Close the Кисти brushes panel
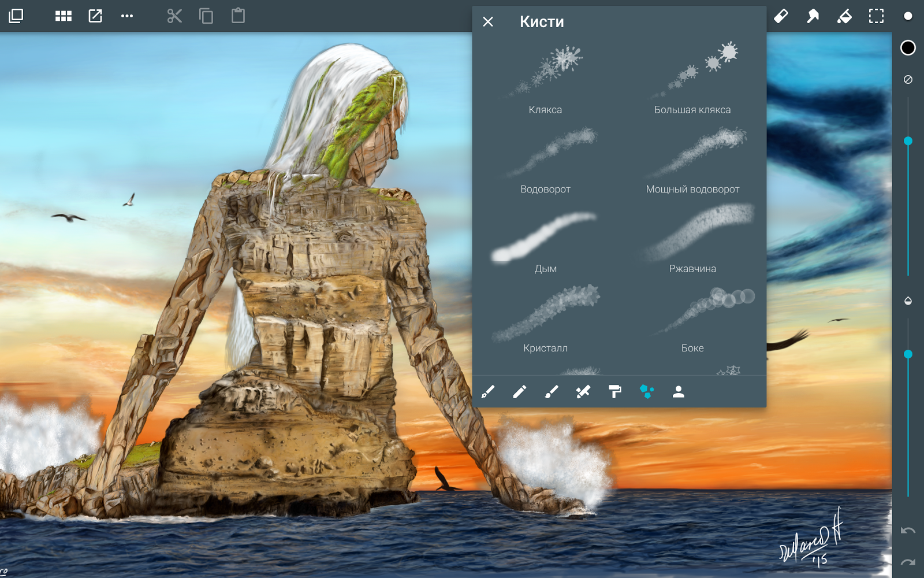Viewport: 924px width, 578px height. (488, 22)
